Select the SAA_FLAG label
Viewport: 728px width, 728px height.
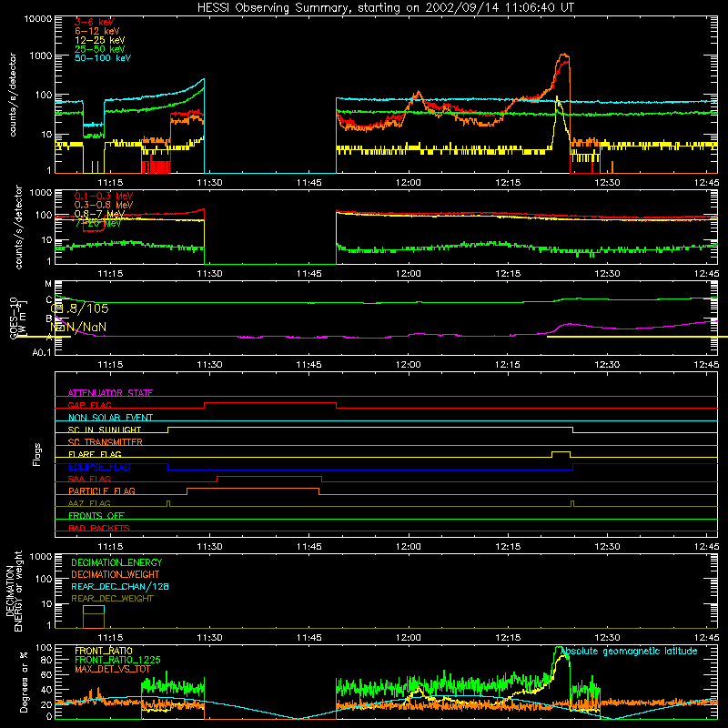click(89, 479)
